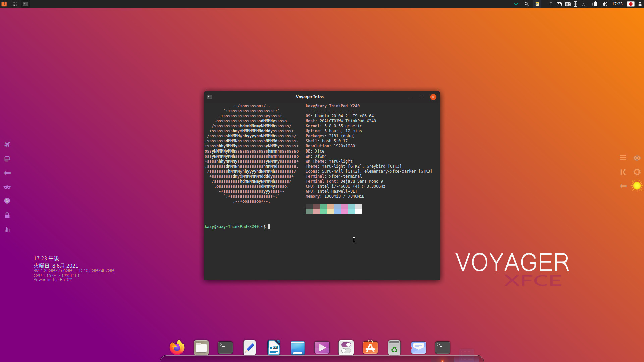Expand the green chevron dropdown in top panel

point(516,4)
